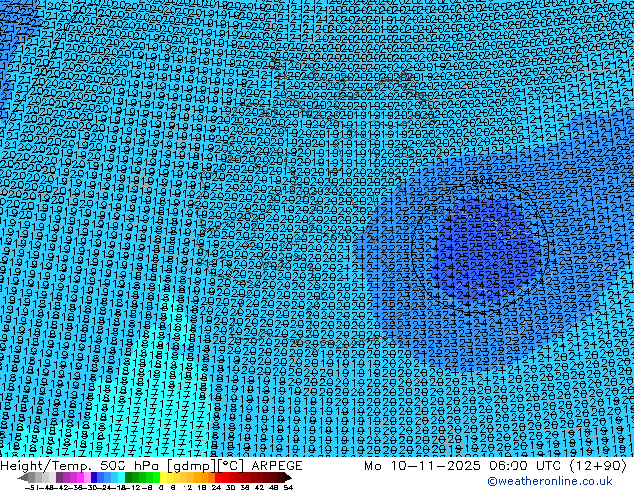Click the '(12+90)' forecast run label
Viewport: 634px width, 490px height.
point(598,466)
